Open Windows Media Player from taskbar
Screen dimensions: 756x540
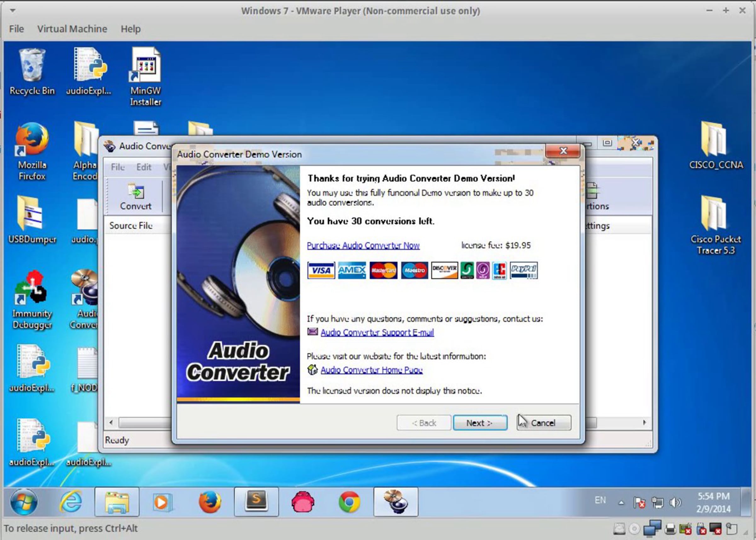coord(162,502)
